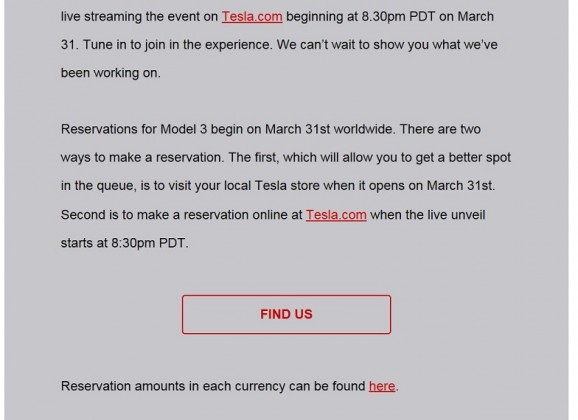Click the words "ways to make a reservation"
578x420 pixels.
point(141,158)
